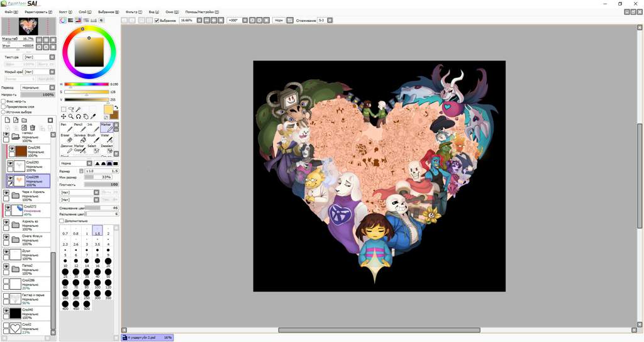
Task: Adjust the H hue slider
Action: pyautogui.click(x=86, y=85)
